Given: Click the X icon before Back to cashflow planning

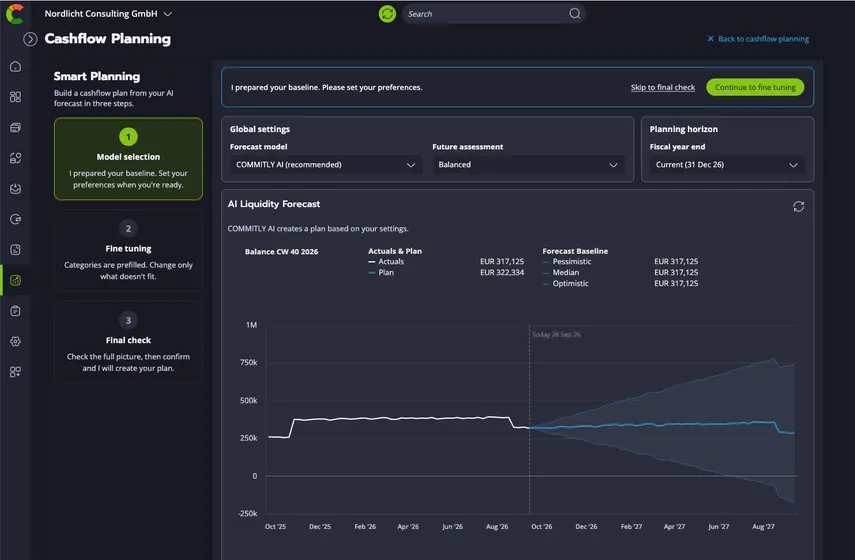Looking at the screenshot, I should (x=711, y=39).
